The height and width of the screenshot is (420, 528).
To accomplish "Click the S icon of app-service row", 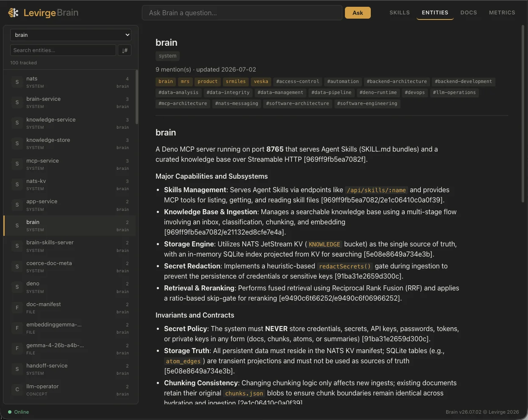I will [17, 205].
